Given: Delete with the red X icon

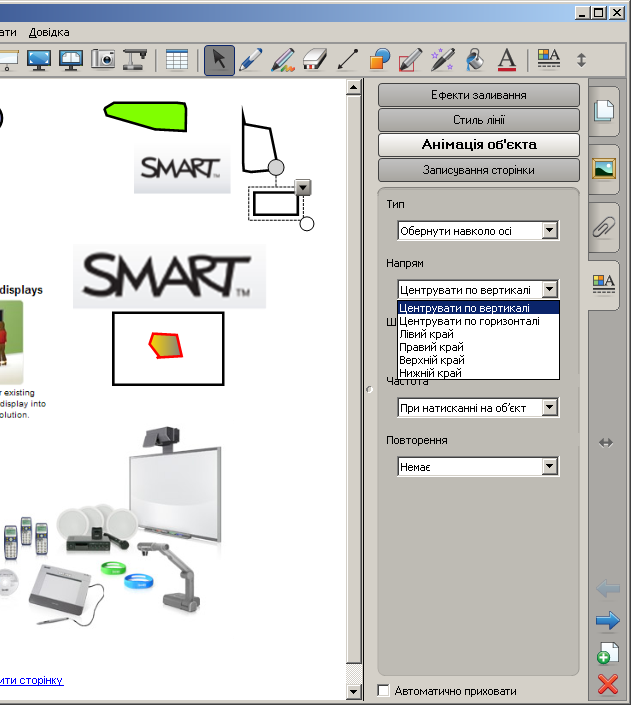Looking at the screenshot, I should (608, 684).
